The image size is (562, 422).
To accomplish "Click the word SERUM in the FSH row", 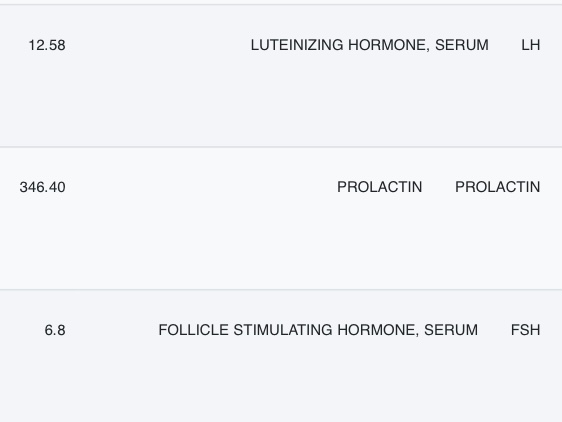I will point(451,330).
